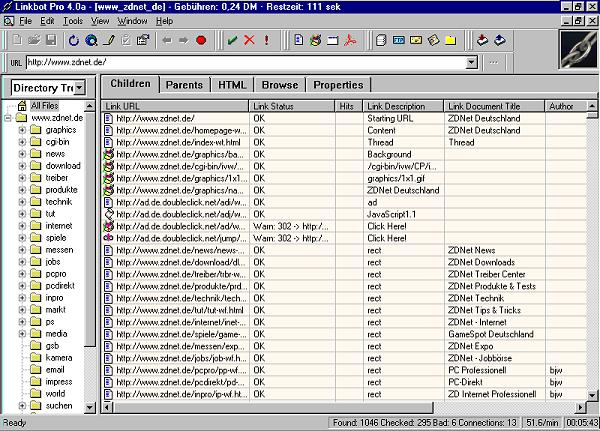600x431 pixels.
Task: Click the tan tag toolbar icon
Action: pos(433,40)
